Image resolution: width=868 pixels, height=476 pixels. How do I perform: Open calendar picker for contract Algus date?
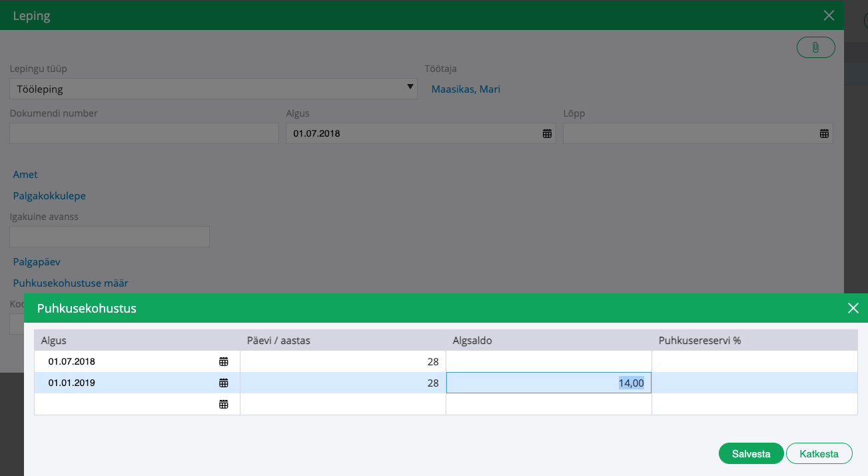point(547,133)
